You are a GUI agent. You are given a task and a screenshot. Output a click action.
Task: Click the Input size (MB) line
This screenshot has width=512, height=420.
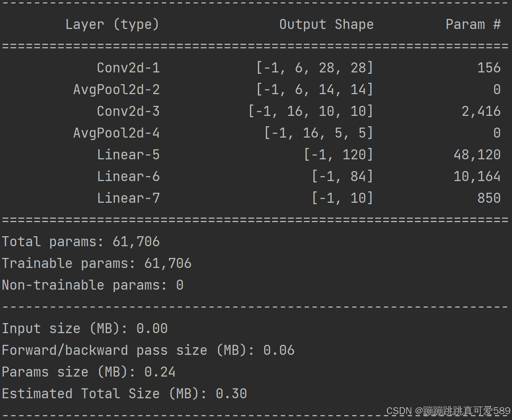pos(84,329)
